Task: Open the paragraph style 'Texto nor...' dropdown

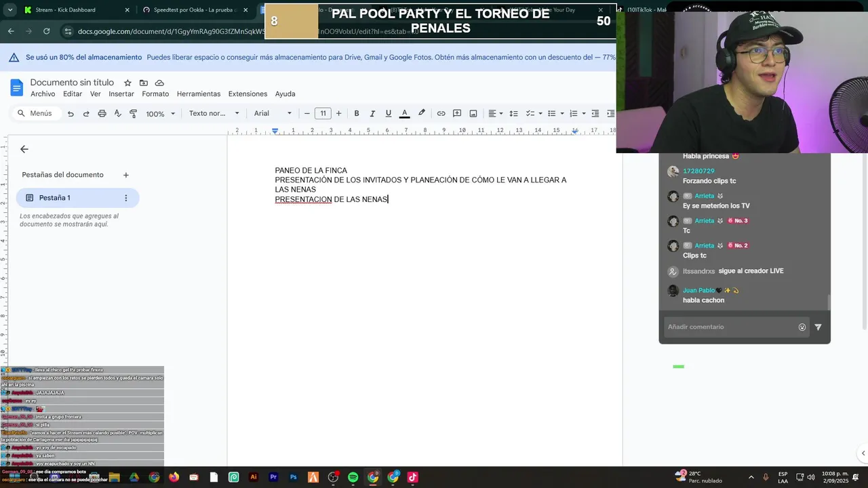Action: [214, 114]
